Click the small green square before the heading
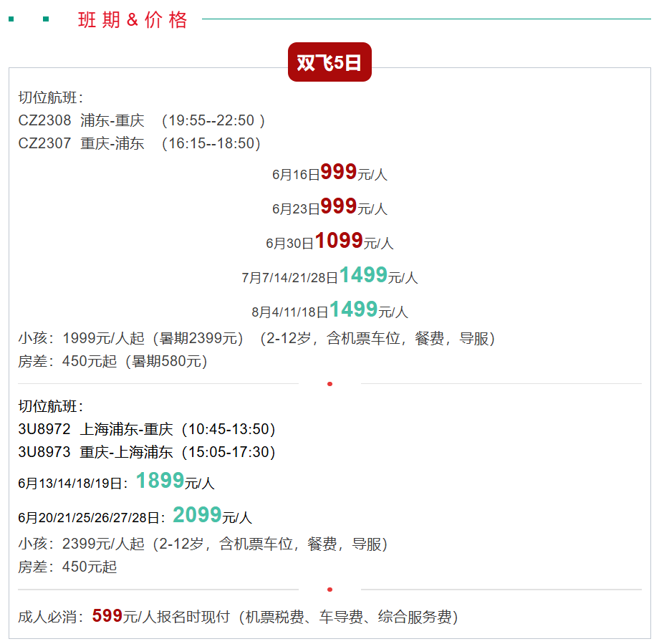 [x=47, y=19]
